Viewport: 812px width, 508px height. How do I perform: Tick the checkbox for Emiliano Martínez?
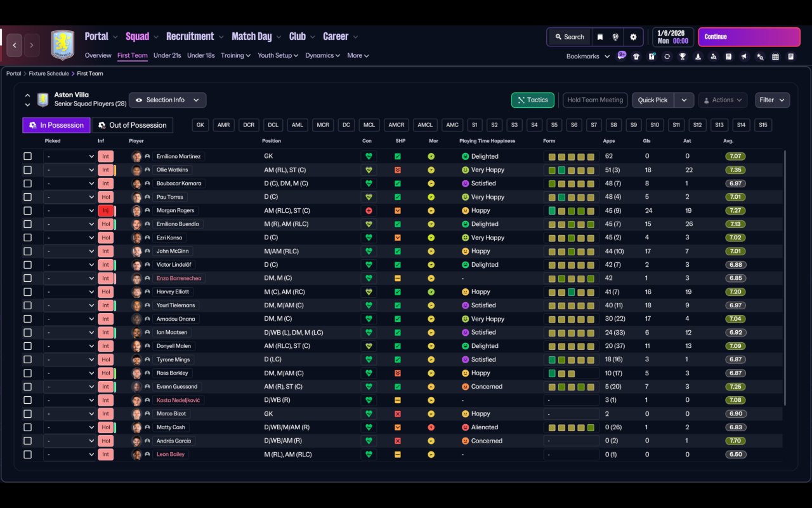(x=27, y=156)
